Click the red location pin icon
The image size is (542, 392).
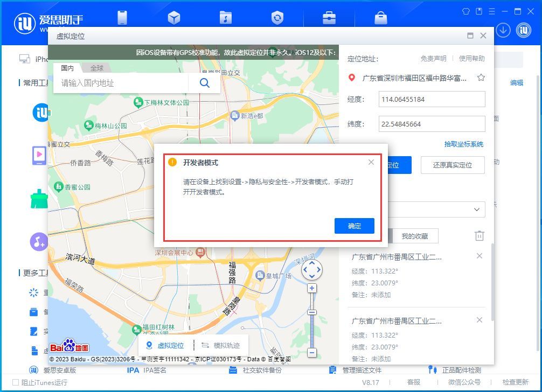(352, 78)
